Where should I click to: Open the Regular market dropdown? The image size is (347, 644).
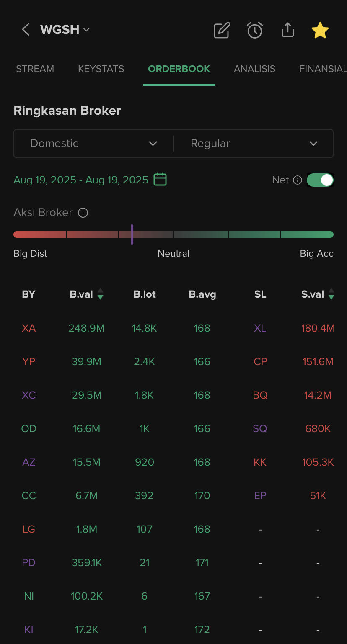pos(254,144)
